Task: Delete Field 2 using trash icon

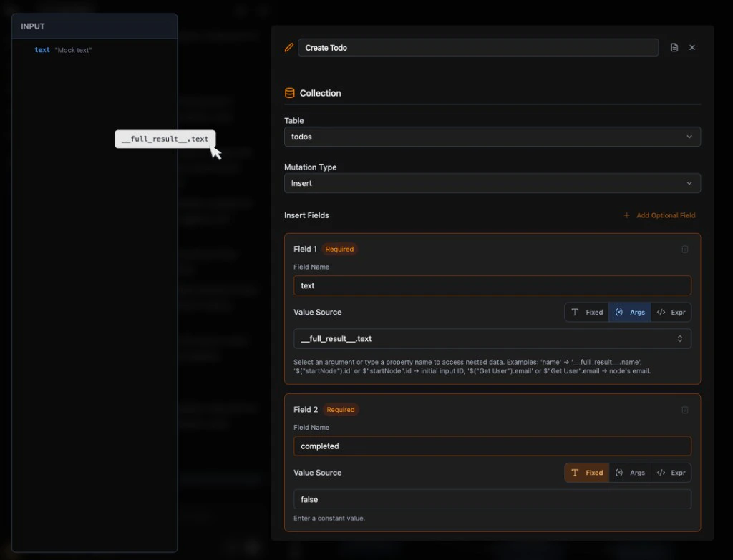Action: tap(685, 410)
